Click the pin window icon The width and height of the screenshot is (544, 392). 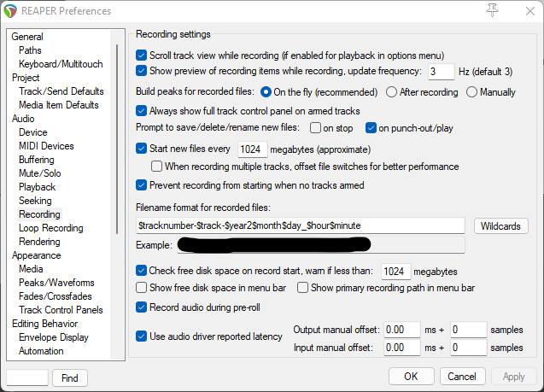coord(492,10)
